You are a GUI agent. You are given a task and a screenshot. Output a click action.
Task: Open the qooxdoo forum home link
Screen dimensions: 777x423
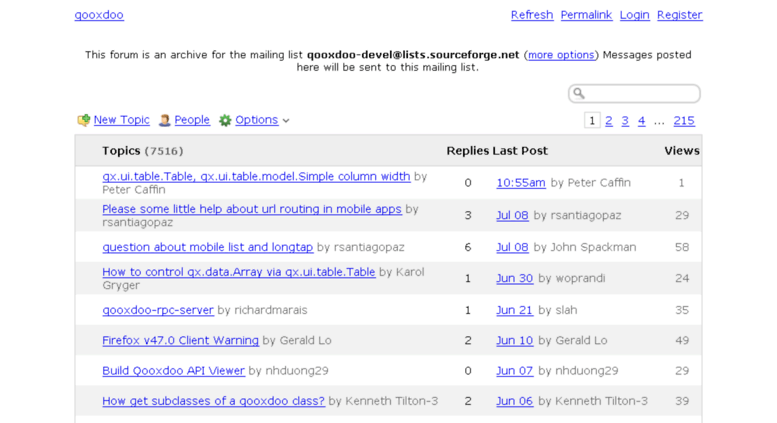tap(99, 15)
